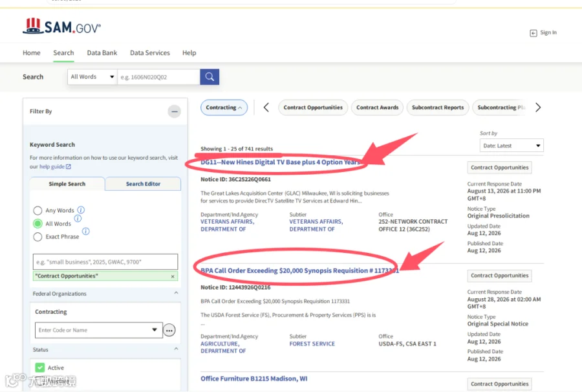The height and width of the screenshot is (392, 582).
Task: Remove the "Contract Opportunities" keyword chip
Action: click(173, 276)
